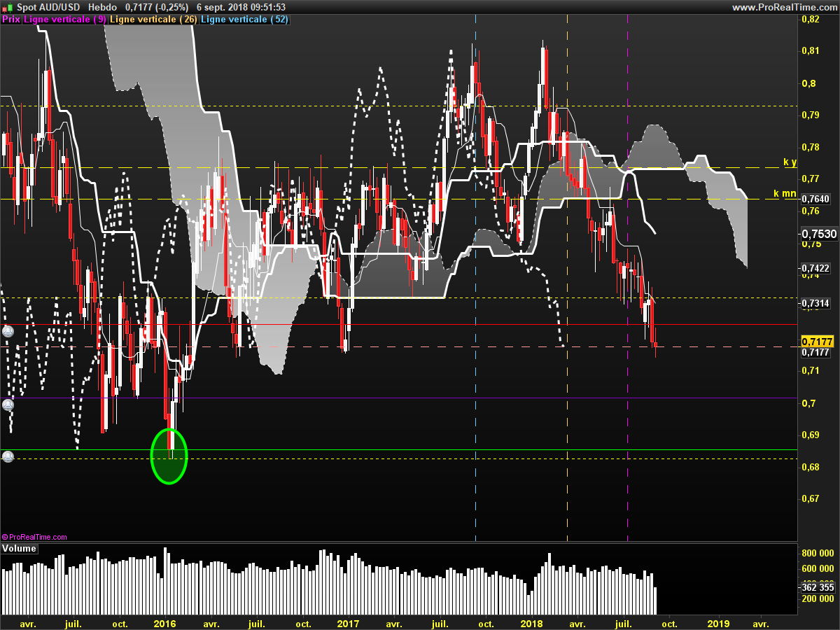Click the Volume panel label
Image resolution: width=840 pixels, height=630 pixels.
point(19,549)
